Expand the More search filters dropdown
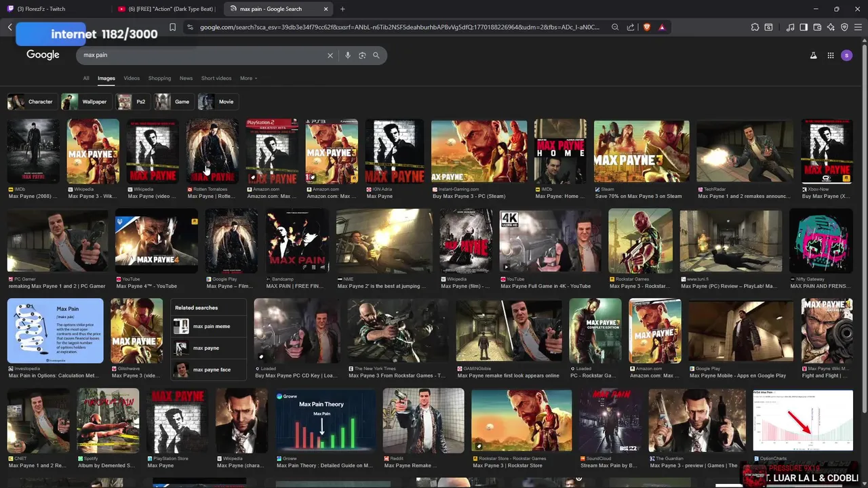 (x=249, y=78)
